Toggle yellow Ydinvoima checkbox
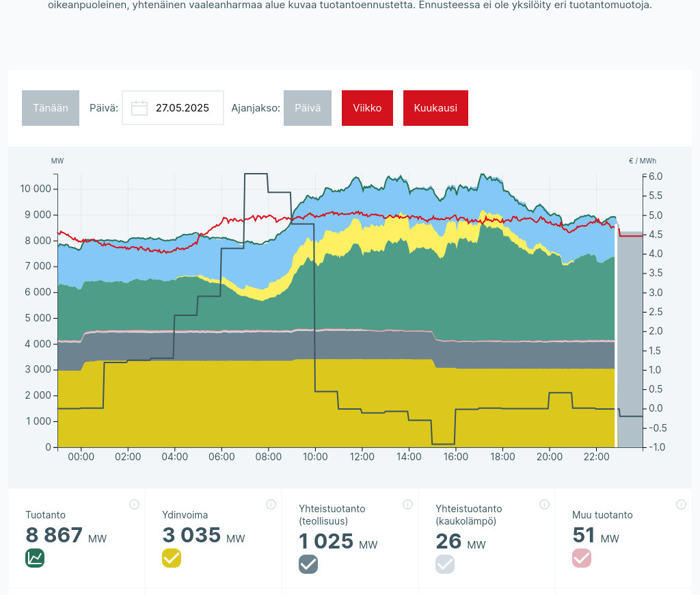 click(172, 558)
